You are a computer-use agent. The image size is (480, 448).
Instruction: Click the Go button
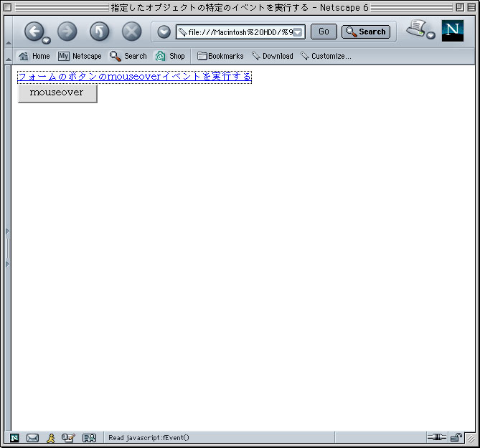(324, 32)
